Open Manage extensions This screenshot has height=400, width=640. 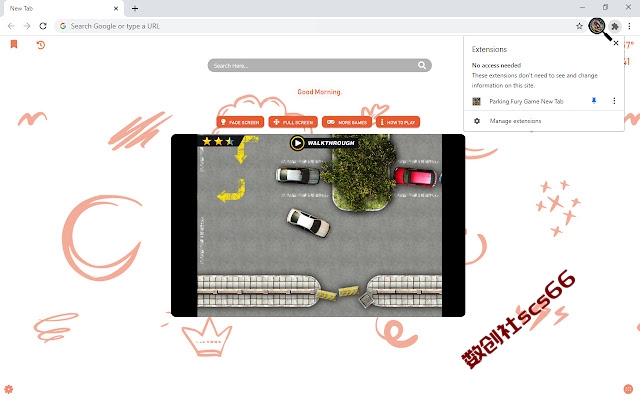click(515, 121)
